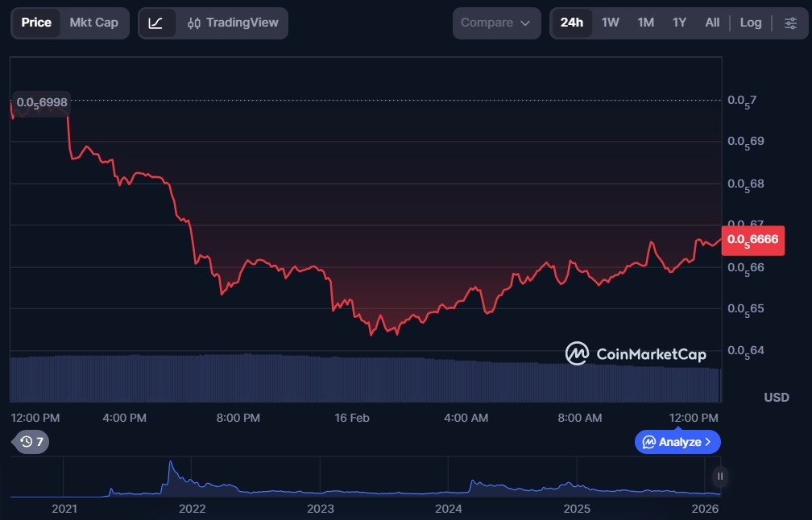The width and height of the screenshot is (812, 520).
Task: Open the Analyze chevron button
Action: 677,441
